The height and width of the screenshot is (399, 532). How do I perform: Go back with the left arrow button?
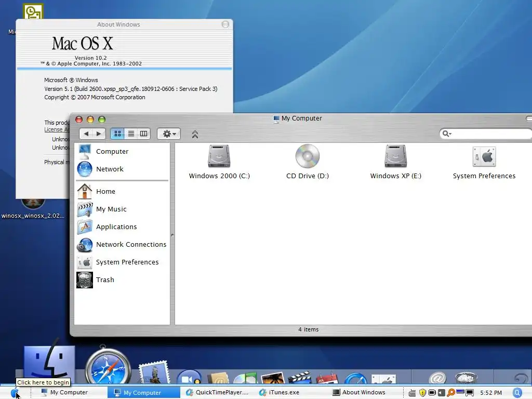(86, 134)
